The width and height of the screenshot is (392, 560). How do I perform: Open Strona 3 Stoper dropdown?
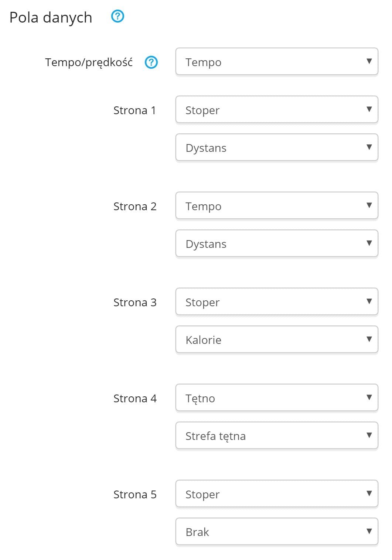(x=277, y=301)
